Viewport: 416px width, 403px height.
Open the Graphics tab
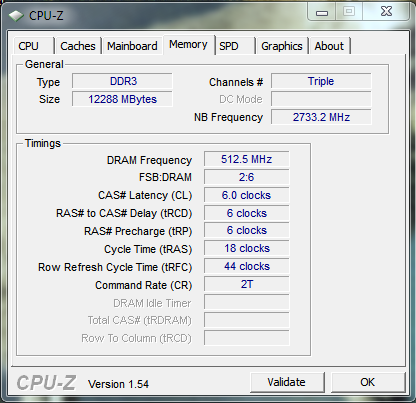tap(282, 46)
